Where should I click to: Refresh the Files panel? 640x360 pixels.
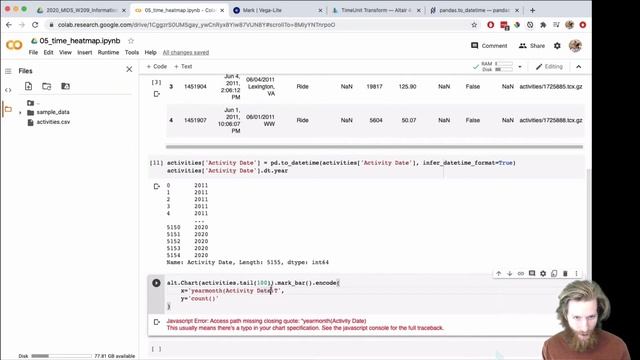coord(47,86)
